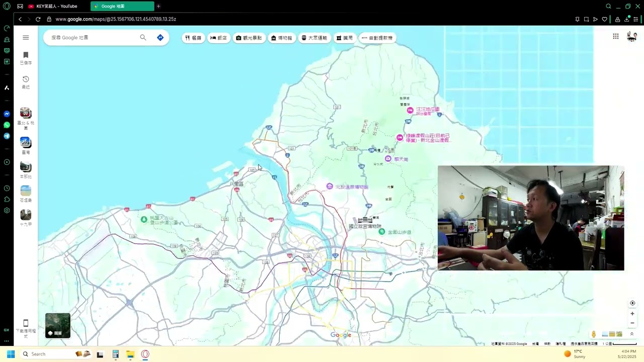Click the address bar URL google.com/maps
Image resolution: width=644 pixels, height=362 pixels.
[x=116, y=19]
